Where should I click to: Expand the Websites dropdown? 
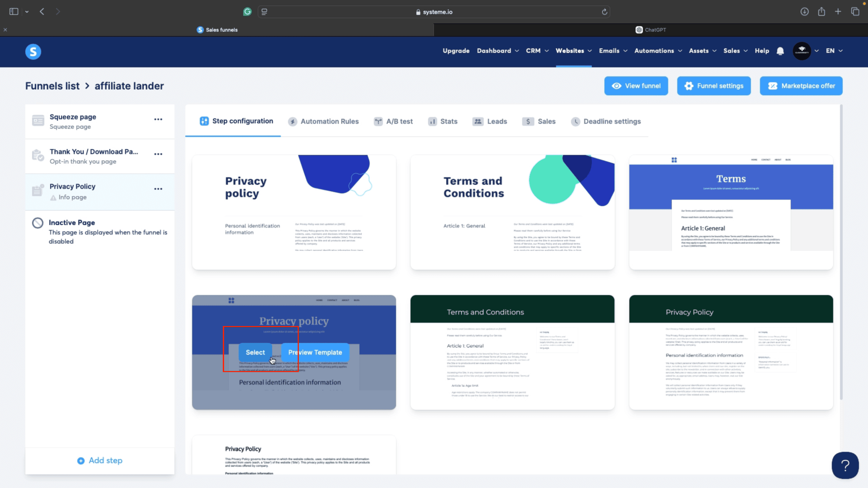click(x=573, y=51)
